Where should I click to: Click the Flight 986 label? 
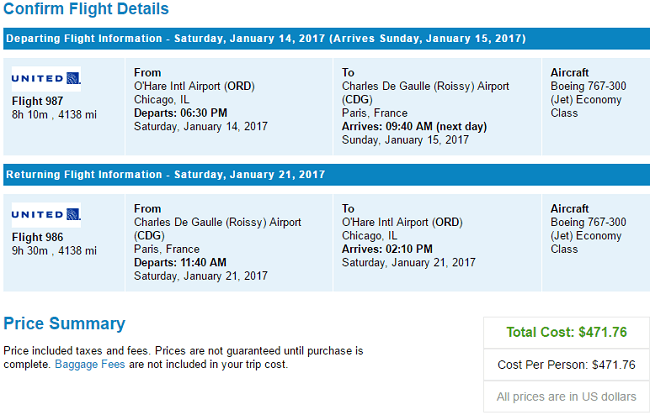(37, 237)
